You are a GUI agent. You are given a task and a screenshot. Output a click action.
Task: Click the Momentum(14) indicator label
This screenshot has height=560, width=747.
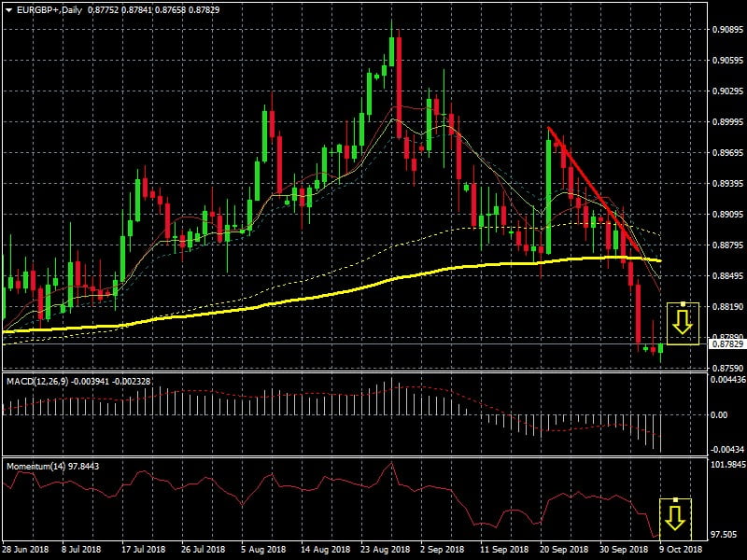pyautogui.click(x=35, y=465)
